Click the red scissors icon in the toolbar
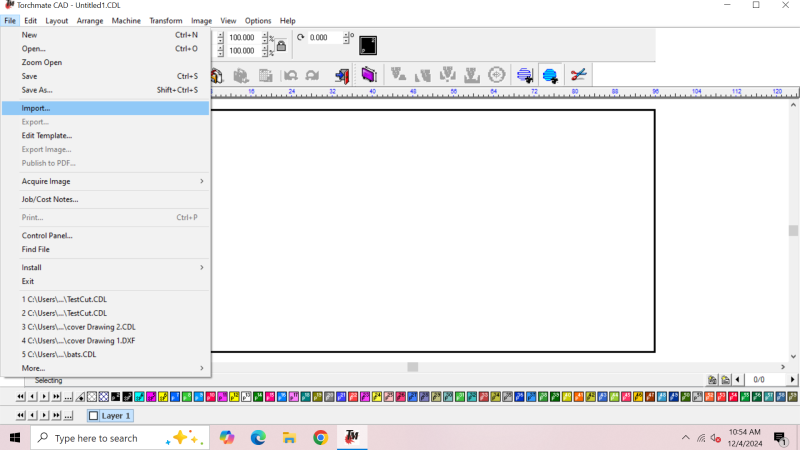Viewport: 800px width, 450px height. pyautogui.click(x=579, y=75)
